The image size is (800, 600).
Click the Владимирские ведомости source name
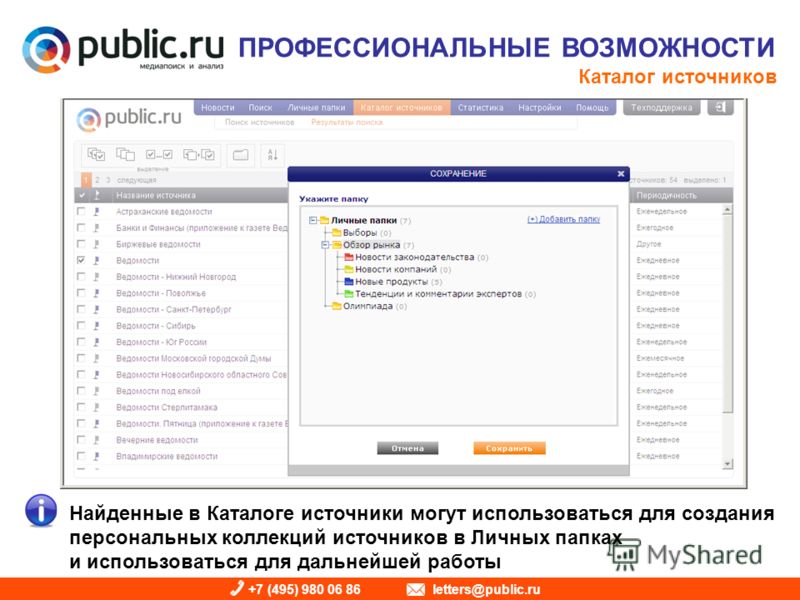click(x=167, y=456)
